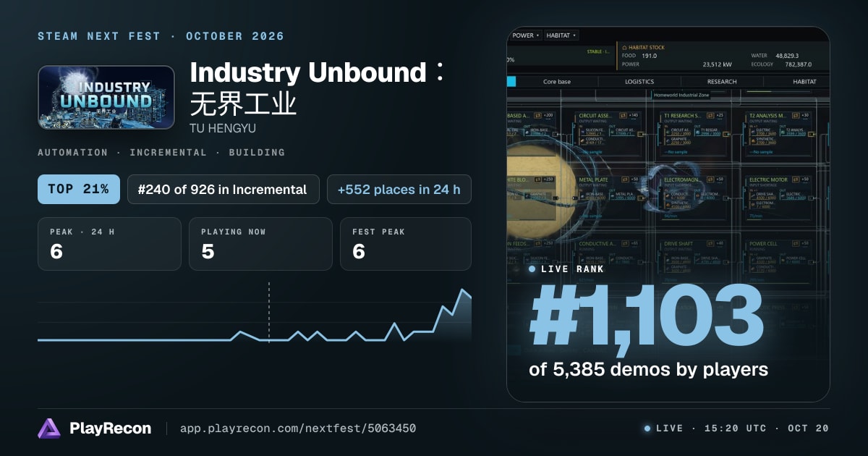
Task: Click the PlayRecon triangle logo icon
Action: click(49, 428)
